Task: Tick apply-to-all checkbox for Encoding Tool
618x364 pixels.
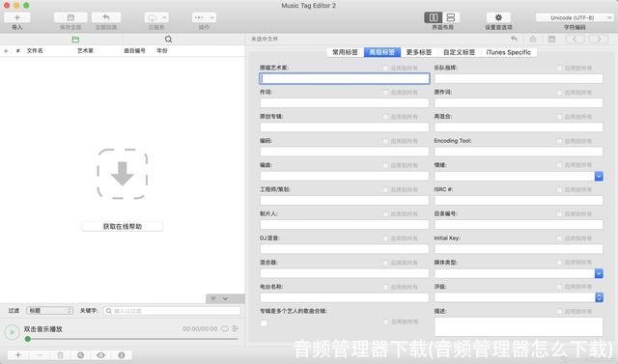Action: coord(560,141)
